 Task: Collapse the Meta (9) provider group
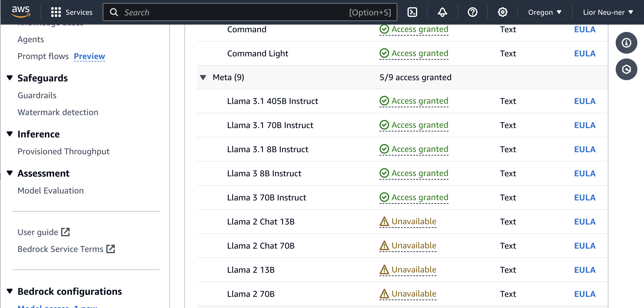(203, 77)
